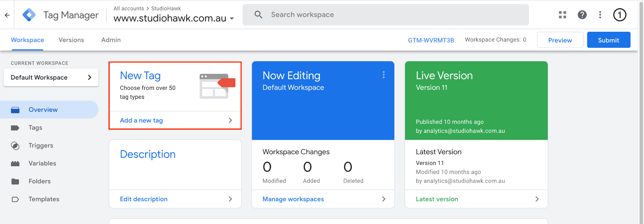Screen dimensions: 644x224
Task: Click the Folders sidebar icon
Action: (x=15, y=181)
